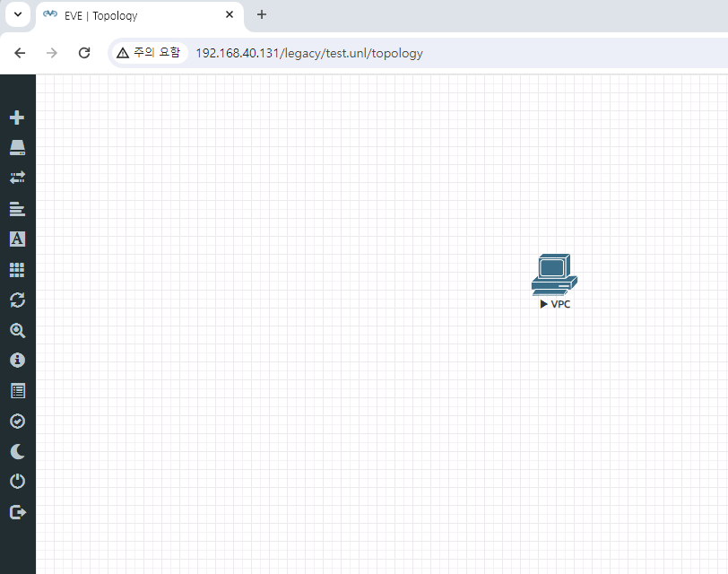This screenshot has width=728, height=574.
Task: Close the EVE | Topology tab
Action: [230, 15]
